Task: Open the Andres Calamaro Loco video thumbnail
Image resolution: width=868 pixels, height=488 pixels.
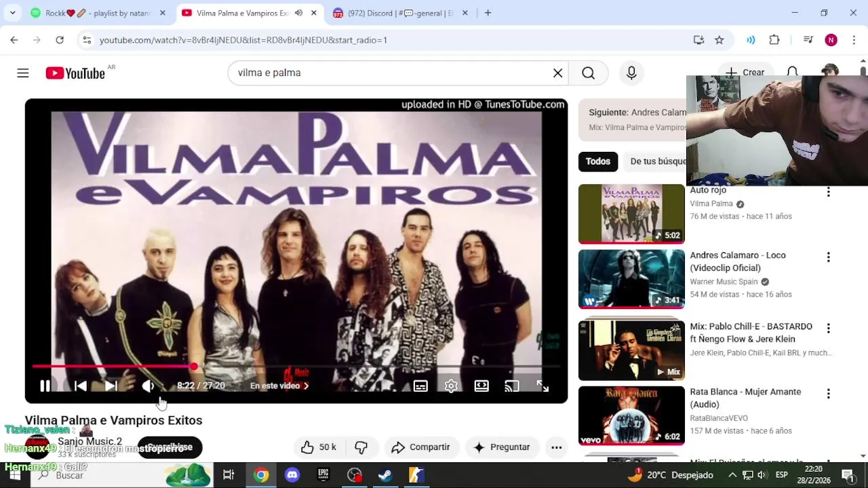Action: 631,279
